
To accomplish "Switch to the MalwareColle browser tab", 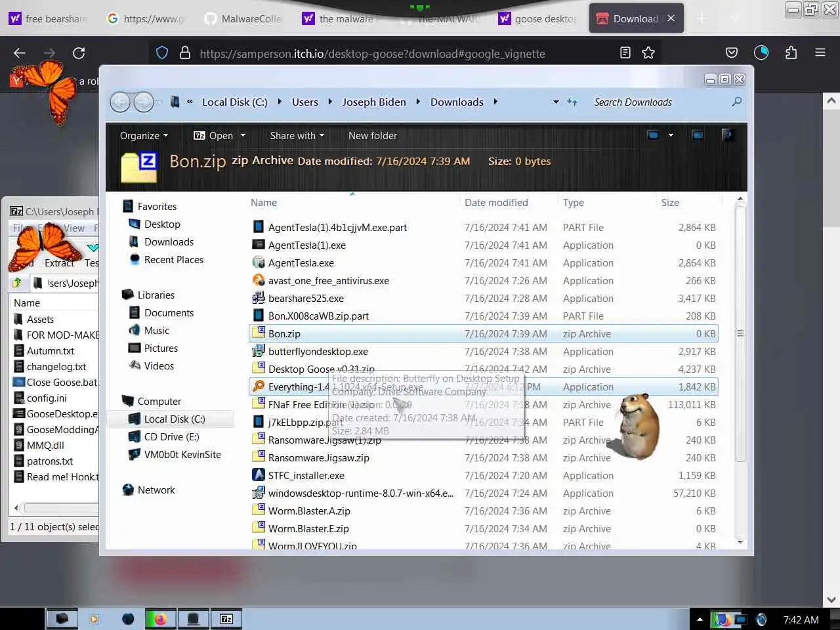I will [x=245, y=19].
